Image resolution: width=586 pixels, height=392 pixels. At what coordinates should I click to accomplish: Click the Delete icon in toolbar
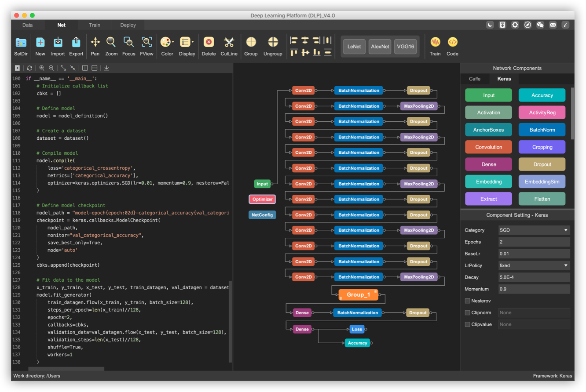[209, 42]
